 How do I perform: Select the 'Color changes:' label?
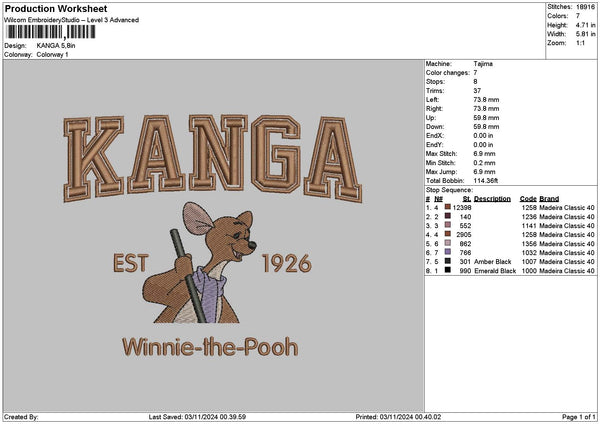point(448,73)
